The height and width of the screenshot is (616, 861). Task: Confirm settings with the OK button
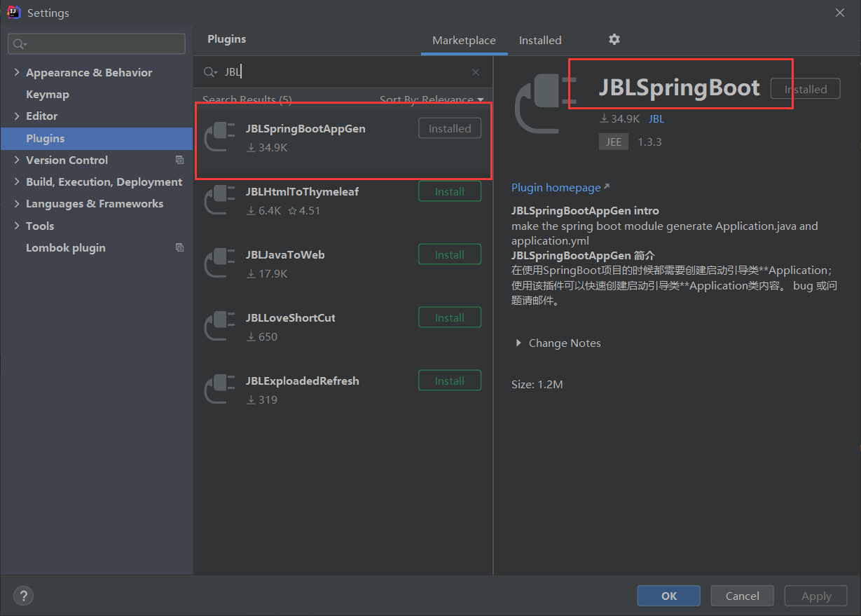point(669,596)
